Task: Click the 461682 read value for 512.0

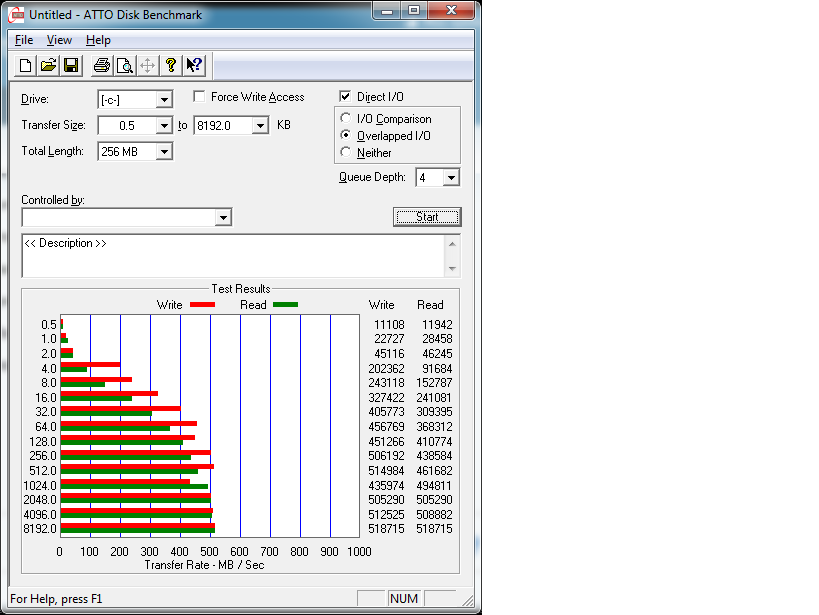Action: pos(434,471)
